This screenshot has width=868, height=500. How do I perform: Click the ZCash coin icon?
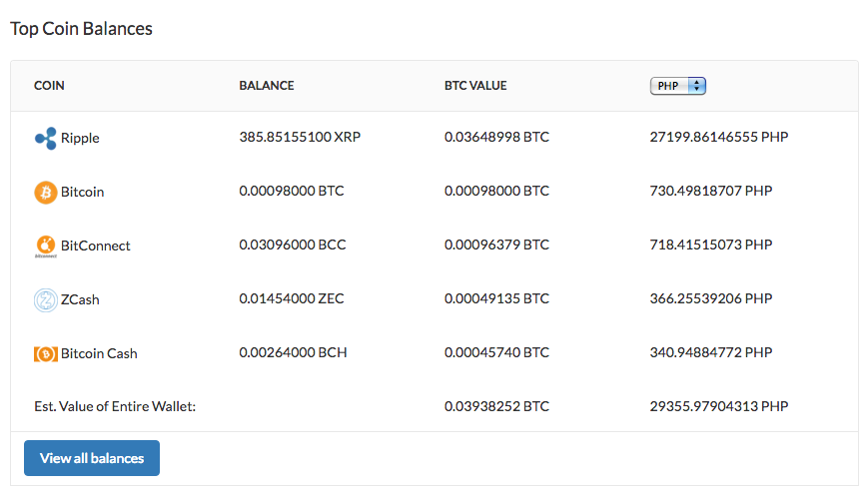coord(46,299)
